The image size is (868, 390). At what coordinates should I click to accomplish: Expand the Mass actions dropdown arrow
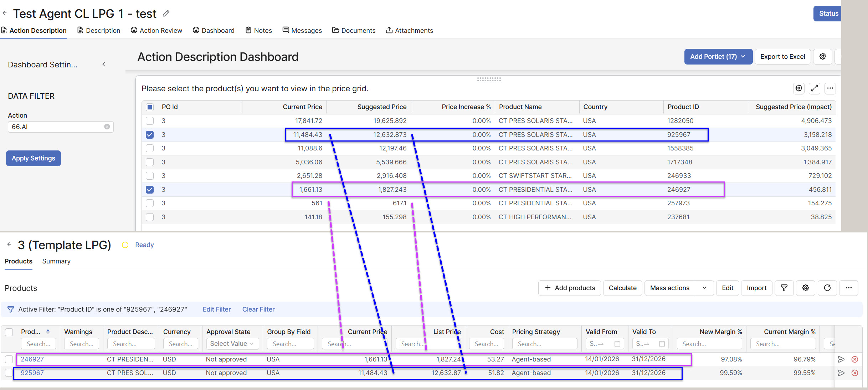pos(704,288)
